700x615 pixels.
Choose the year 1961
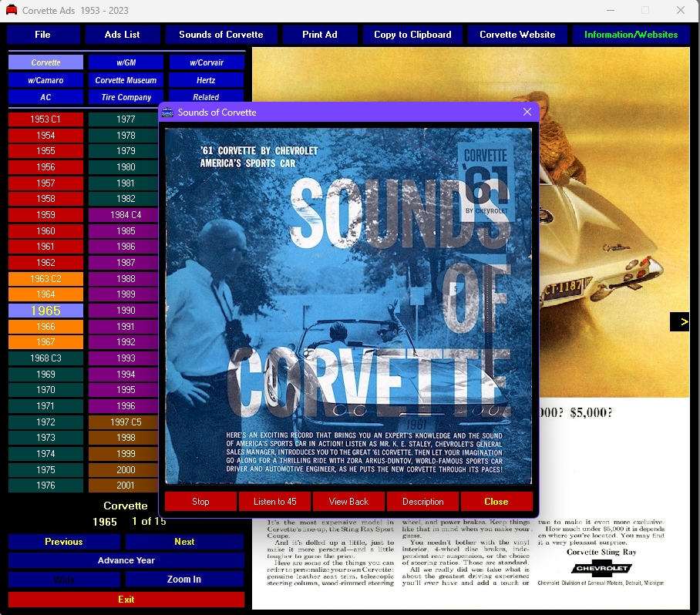pyautogui.click(x=45, y=247)
